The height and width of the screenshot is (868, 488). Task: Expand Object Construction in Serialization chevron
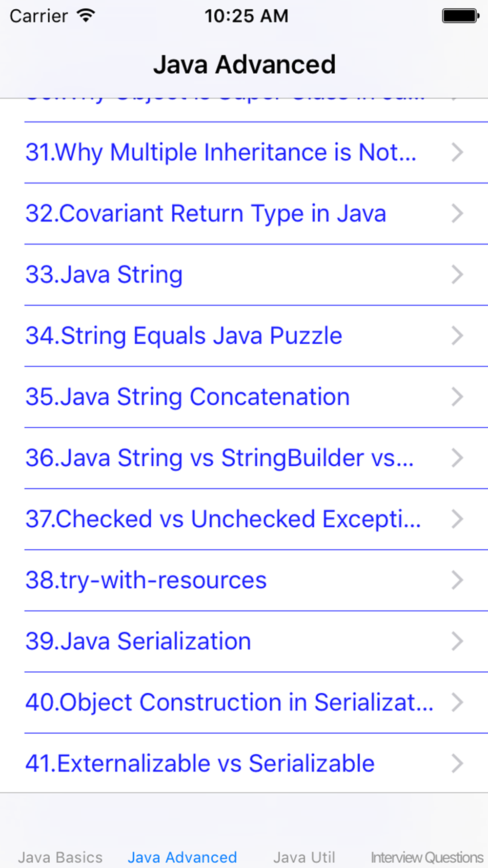click(x=457, y=702)
